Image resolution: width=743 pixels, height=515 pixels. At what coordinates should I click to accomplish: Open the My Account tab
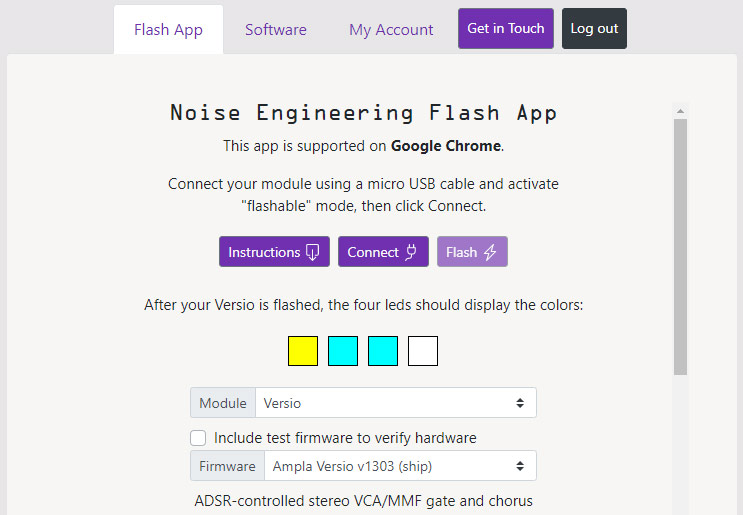(x=391, y=30)
